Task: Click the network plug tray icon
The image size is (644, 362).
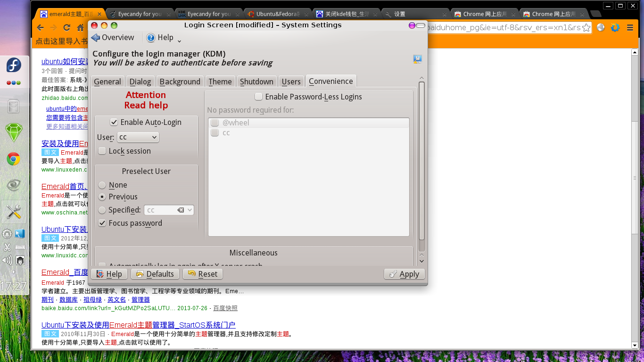Action: click(x=20, y=260)
